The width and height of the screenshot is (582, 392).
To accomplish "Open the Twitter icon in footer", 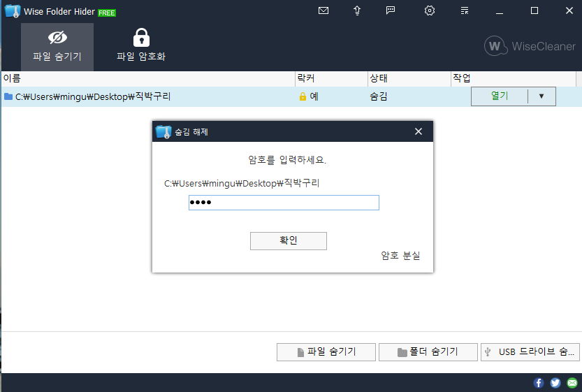I will click(555, 383).
